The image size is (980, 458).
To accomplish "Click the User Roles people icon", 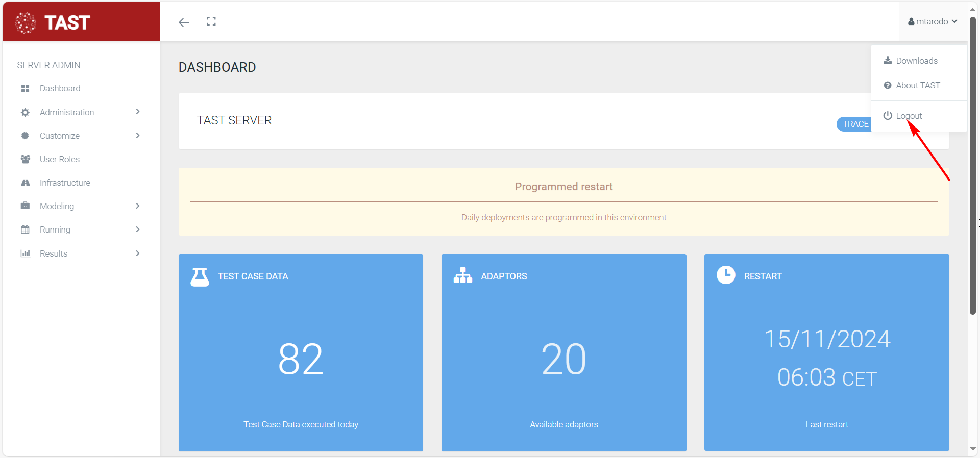I will [25, 159].
